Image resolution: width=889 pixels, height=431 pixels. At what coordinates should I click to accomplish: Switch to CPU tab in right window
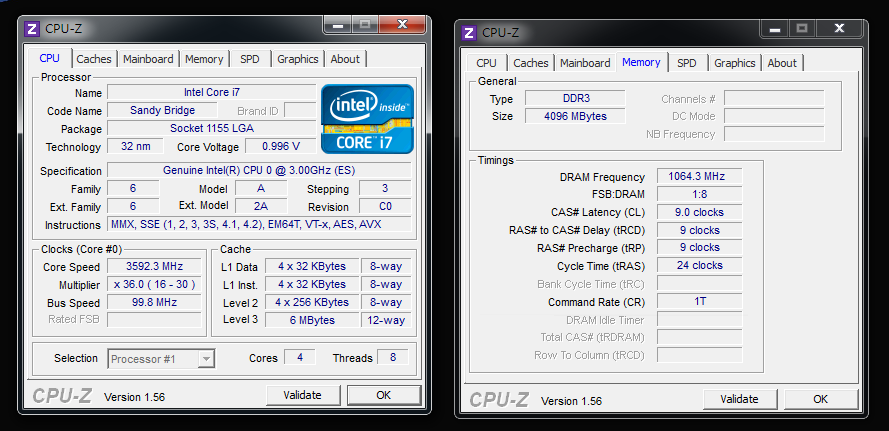[x=486, y=63]
